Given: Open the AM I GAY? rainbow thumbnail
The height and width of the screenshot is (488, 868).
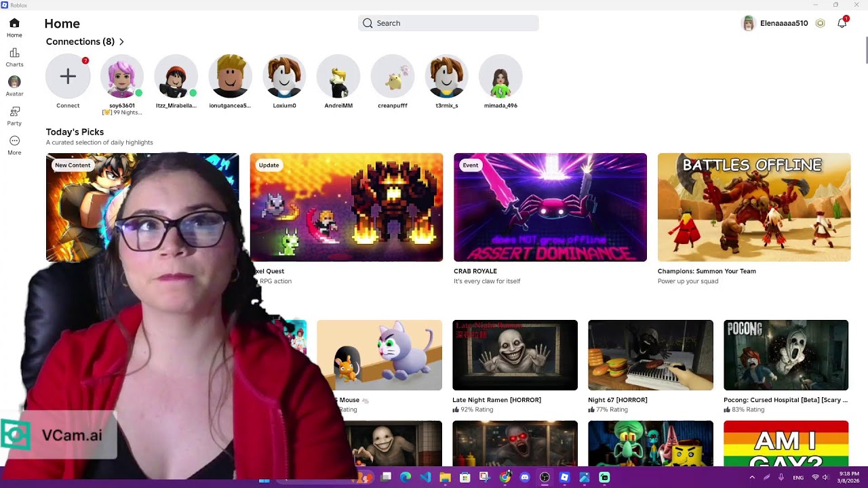Looking at the screenshot, I should [786, 443].
